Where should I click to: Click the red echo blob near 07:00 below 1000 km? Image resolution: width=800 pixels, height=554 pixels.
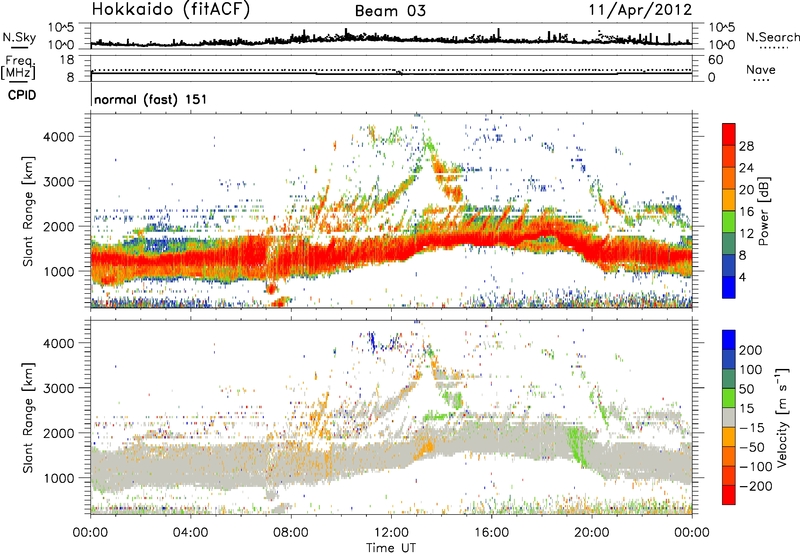[x=271, y=289]
